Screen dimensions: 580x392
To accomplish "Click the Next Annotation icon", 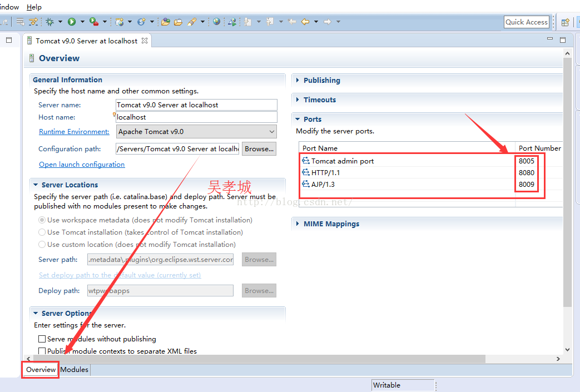I will coord(247,22).
